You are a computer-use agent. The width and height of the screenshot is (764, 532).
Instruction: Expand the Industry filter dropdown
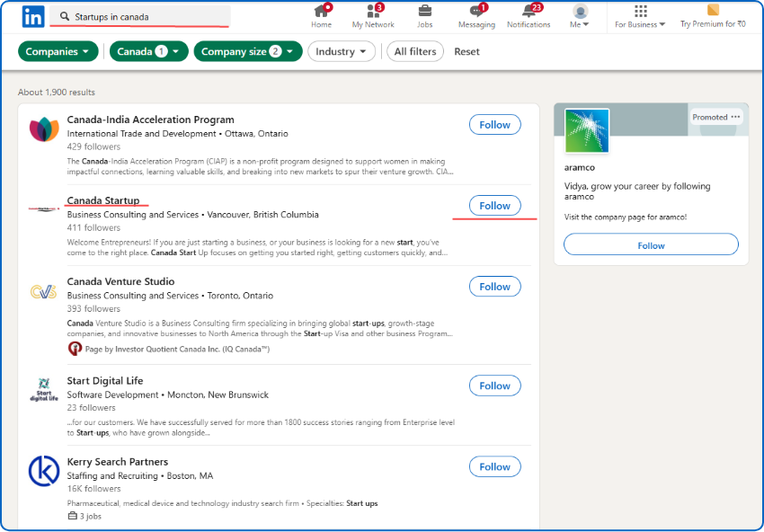(341, 51)
